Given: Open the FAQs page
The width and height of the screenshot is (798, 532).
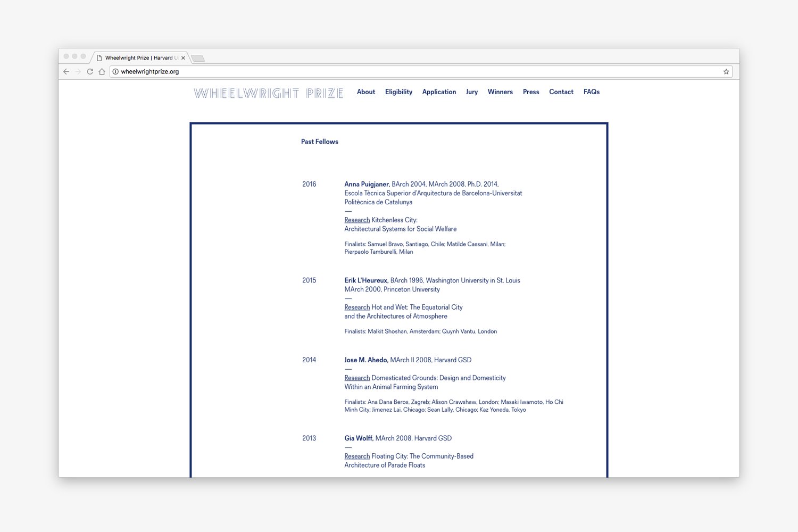Looking at the screenshot, I should [592, 92].
